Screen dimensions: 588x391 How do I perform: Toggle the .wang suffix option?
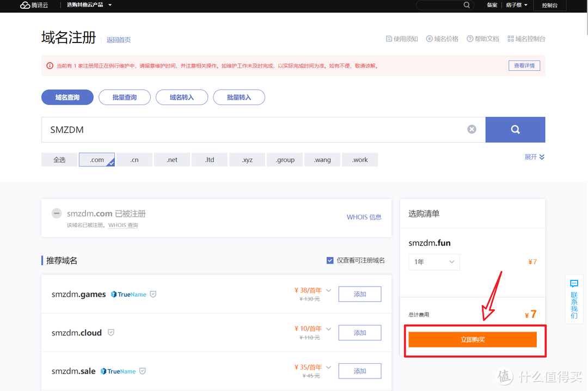point(322,160)
